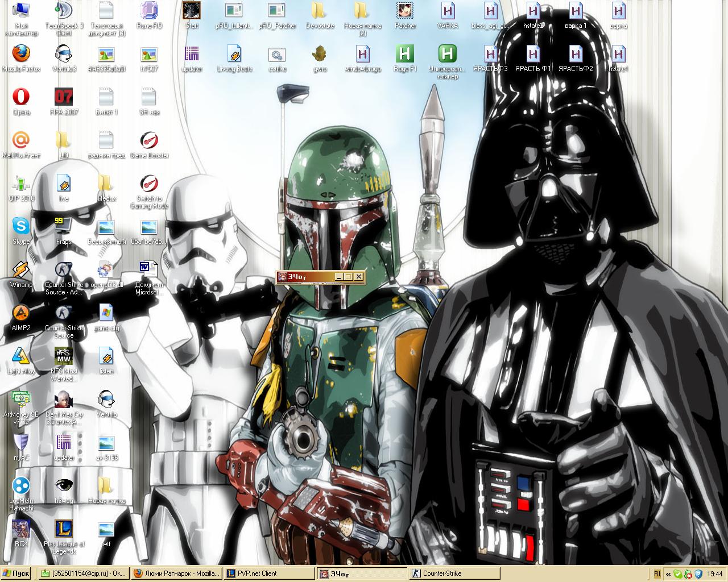This screenshot has height=582, width=728.
Task: Open Mail.Ru Агент shortcut
Action: coord(21,145)
